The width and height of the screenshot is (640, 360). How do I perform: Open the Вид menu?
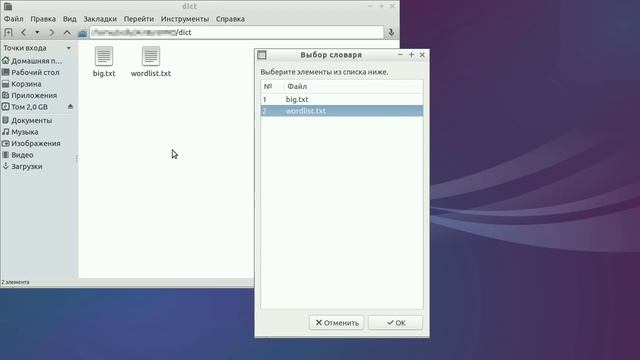69,19
